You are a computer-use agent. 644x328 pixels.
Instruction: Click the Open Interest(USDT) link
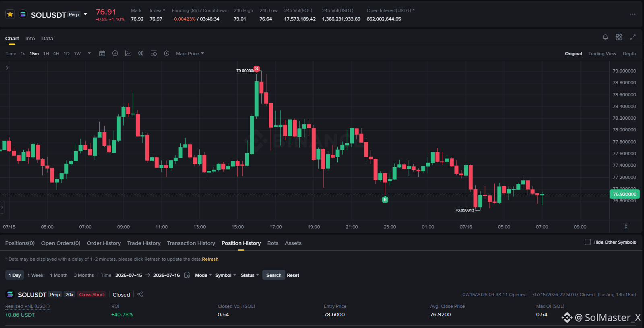click(390, 10)
